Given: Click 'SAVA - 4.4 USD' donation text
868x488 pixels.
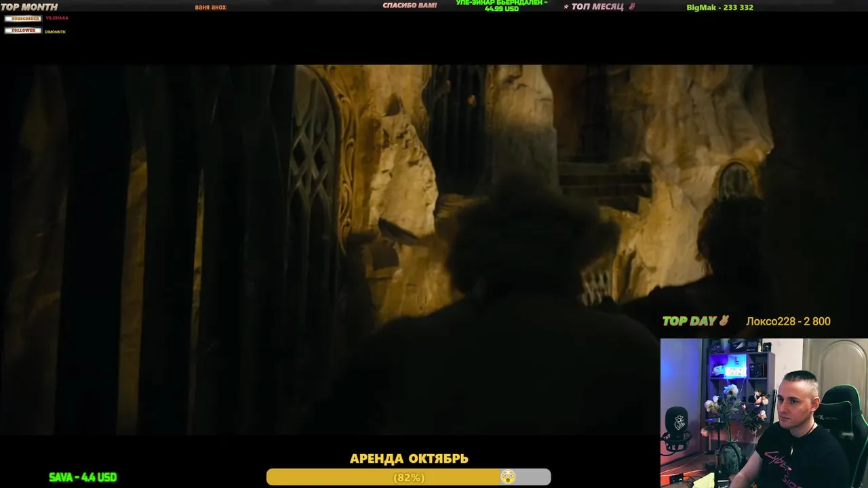Looking at the screenshot, I should point(83,477).
